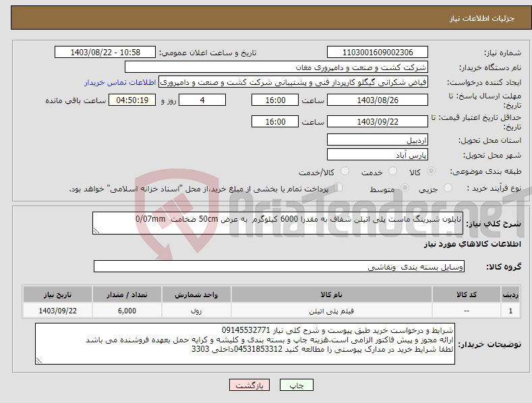The image size is (532, 403).
Task: Click the buyer organization name field
Action: [x=276, y=67]
